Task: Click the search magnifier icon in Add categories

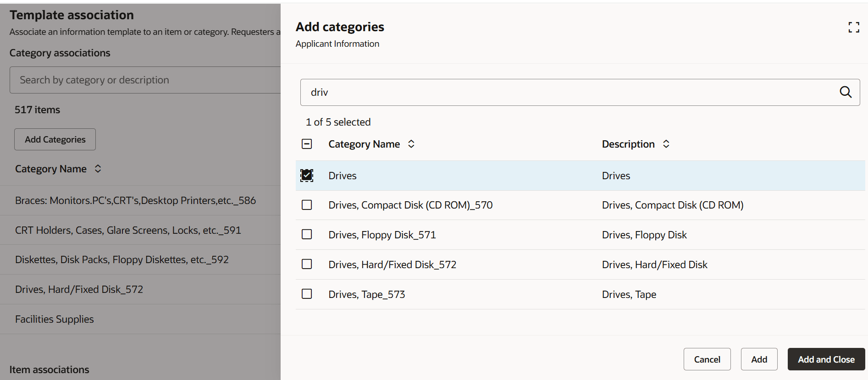Action: click(846, 92)
